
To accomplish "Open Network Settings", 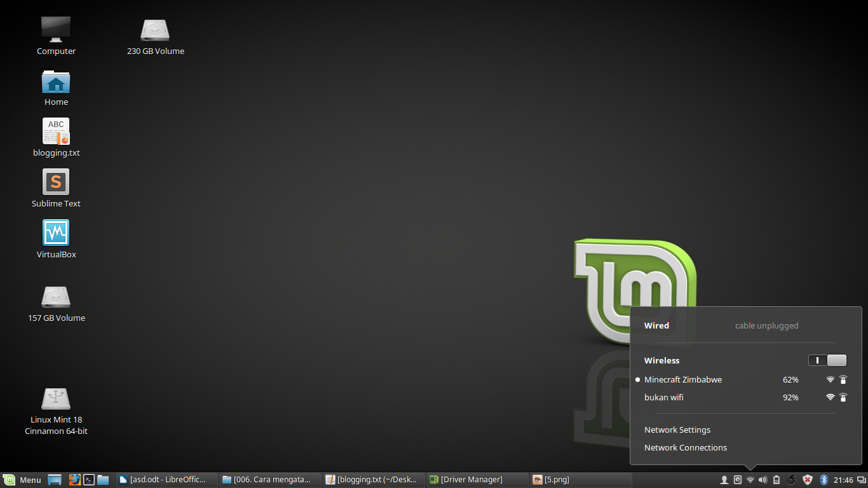I will (x=677, y=430).
